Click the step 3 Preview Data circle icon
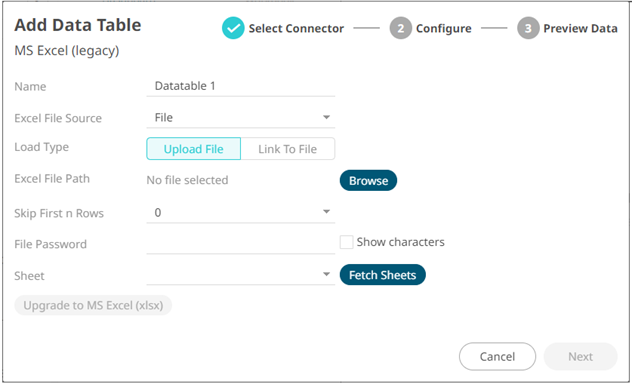Screen dimensions: 632x384 coord(528,28)
